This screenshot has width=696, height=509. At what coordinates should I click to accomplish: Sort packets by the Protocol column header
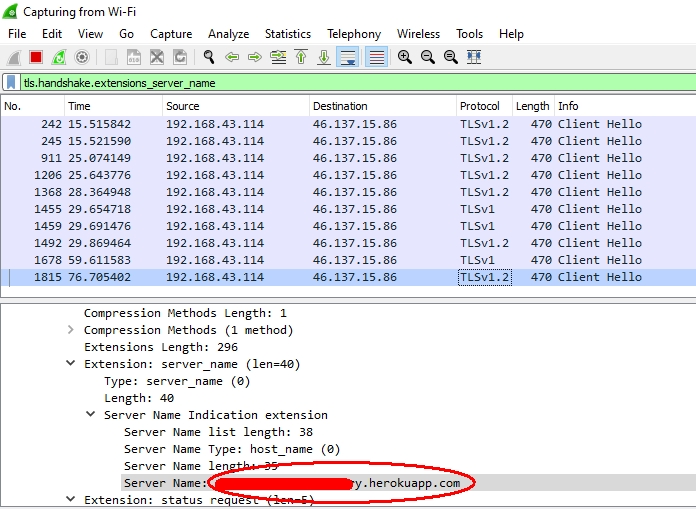484,106
